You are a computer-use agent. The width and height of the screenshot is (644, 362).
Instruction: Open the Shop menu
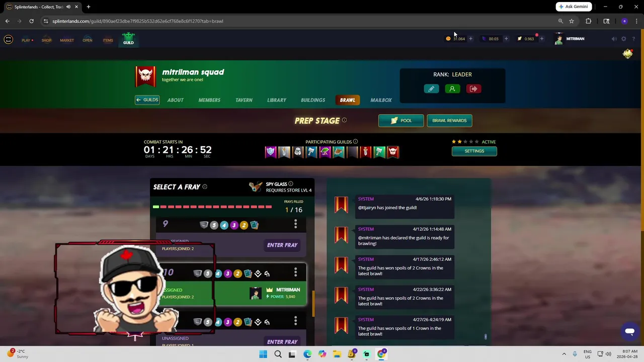pyautogui.click(x=46, y=40)
